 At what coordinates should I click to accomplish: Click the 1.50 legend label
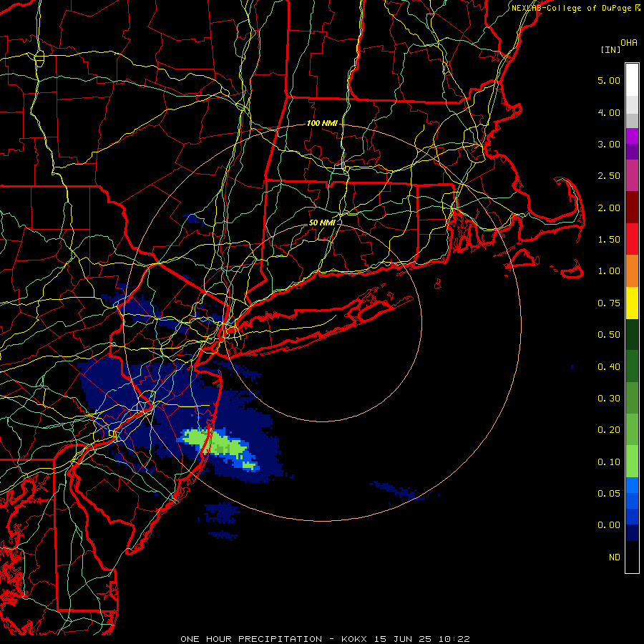609,240
